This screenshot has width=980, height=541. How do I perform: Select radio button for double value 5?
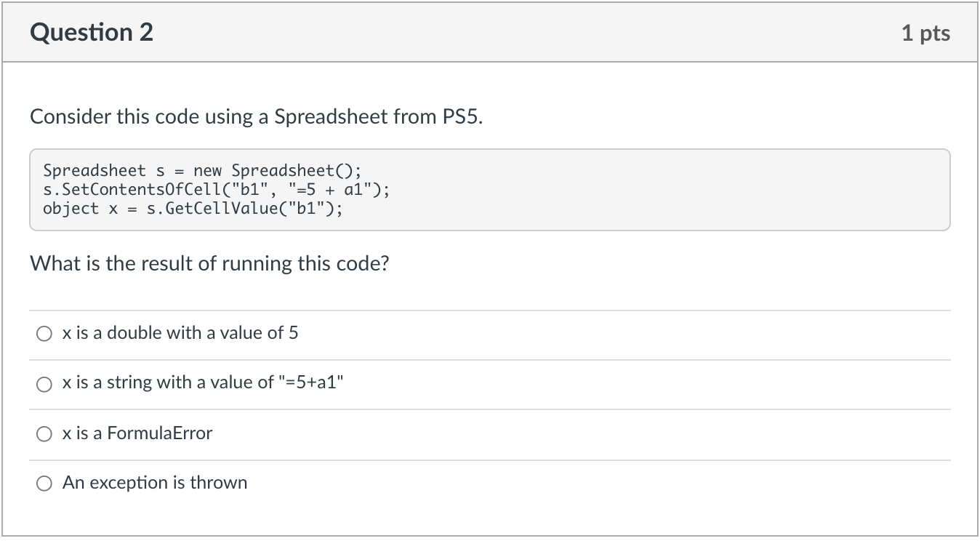(44, 334)
